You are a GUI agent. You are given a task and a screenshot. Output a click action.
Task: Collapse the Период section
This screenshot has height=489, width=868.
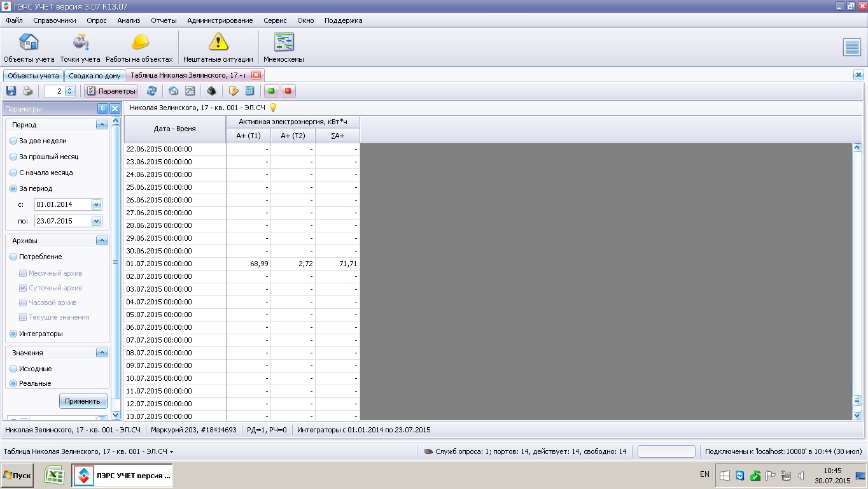pyautogui.click(x=102, y=125)
